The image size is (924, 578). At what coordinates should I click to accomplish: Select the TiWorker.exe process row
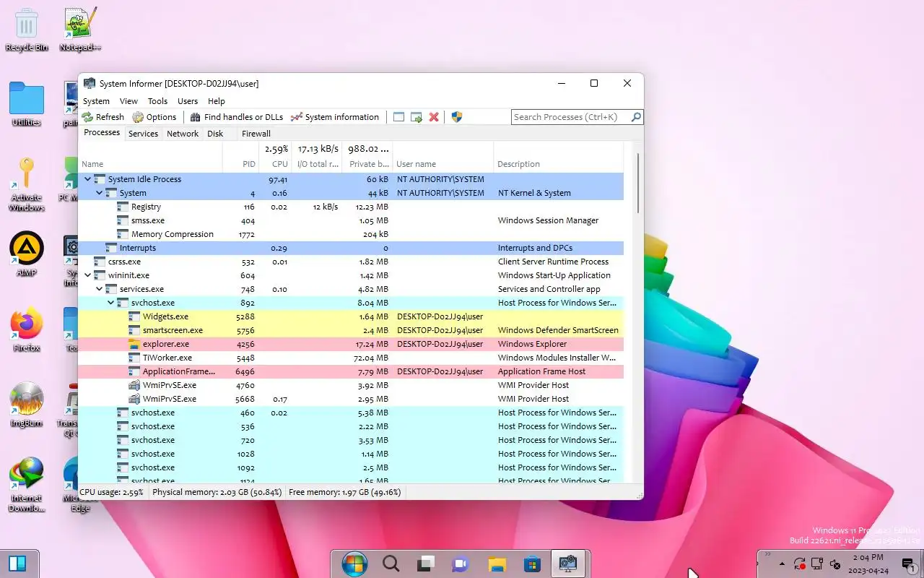[351, 358]
